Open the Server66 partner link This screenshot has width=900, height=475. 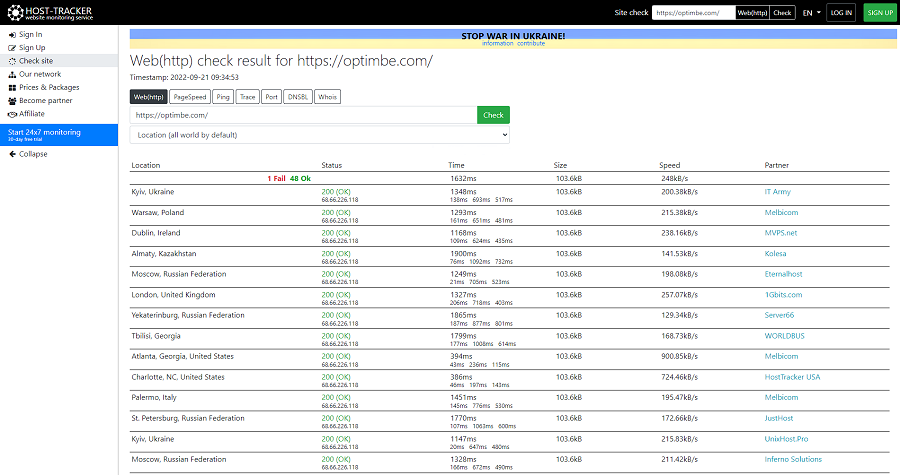(x=779, y=315)
